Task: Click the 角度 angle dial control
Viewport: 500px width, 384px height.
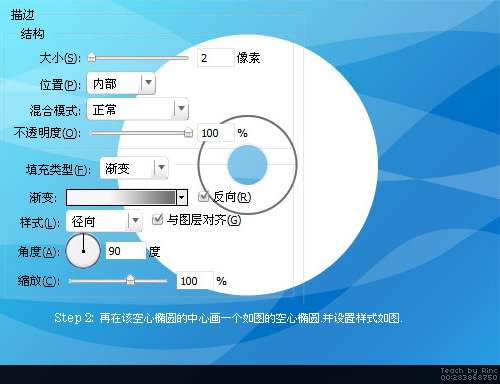Action: (x=83, y=251)
